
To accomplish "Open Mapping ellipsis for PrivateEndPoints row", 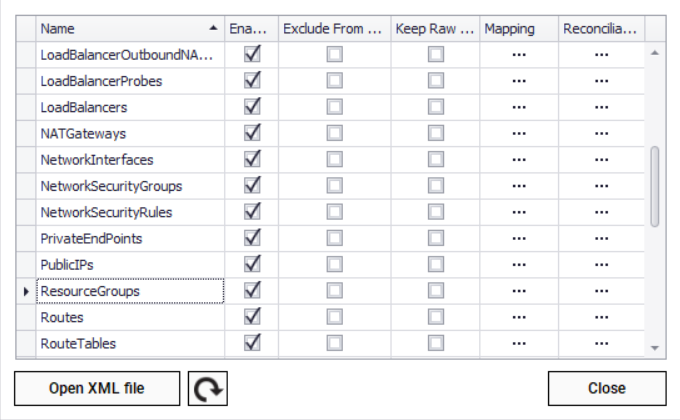I will pyautogui.click(x=519, y=238).
